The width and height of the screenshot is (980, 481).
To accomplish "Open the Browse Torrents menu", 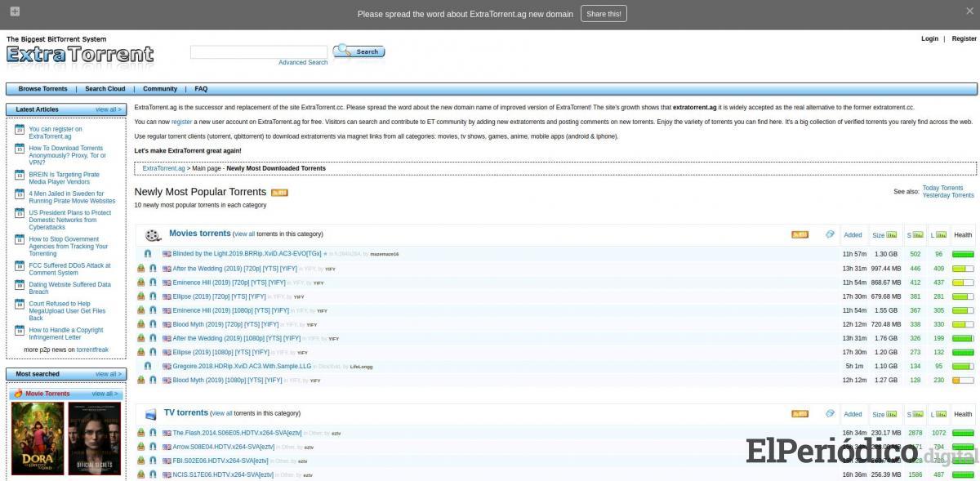I will [x=43, y=89].
